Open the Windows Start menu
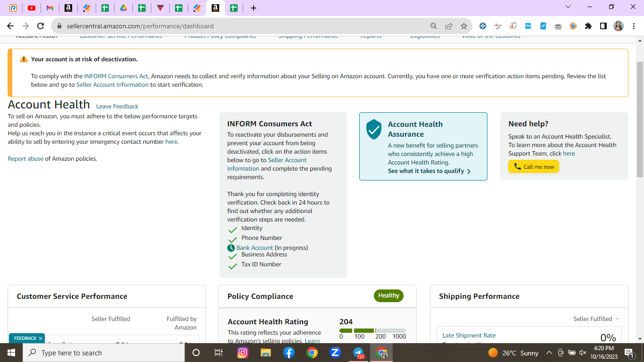The image size is (644, 362). click(x=11, y=353)
